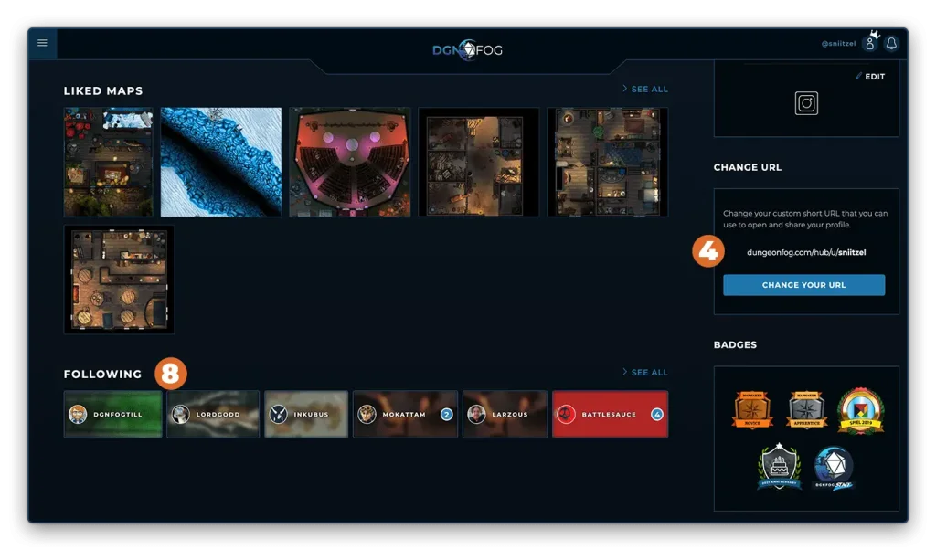Open the notifications bell
The height and width of the screenshot is (560, 936).
(891, 44)
